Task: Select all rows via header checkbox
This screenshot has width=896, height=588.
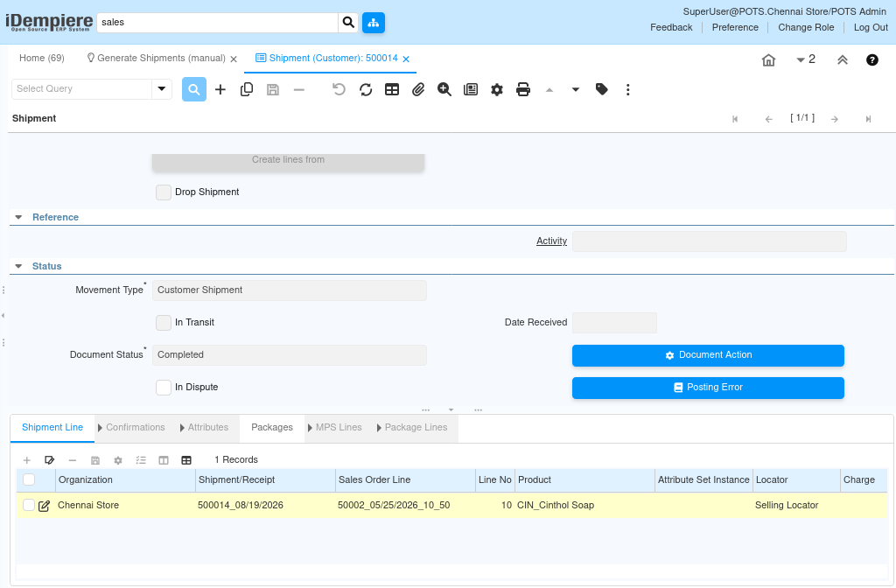Action: (29, 479)
